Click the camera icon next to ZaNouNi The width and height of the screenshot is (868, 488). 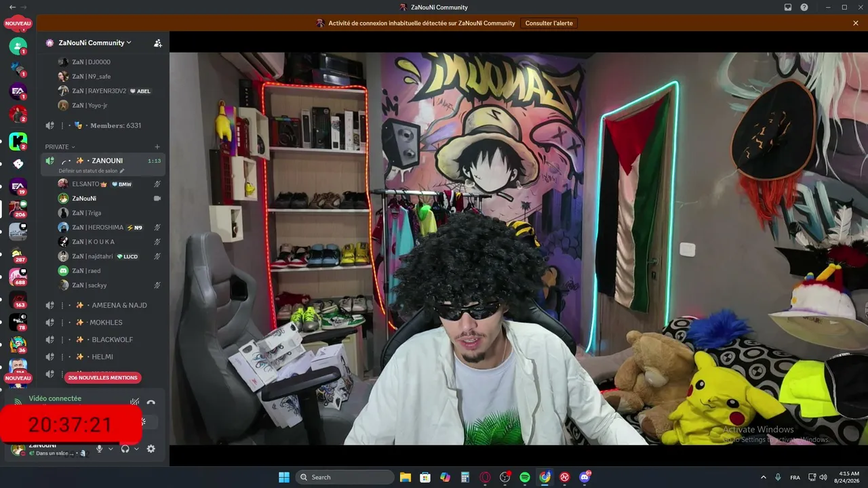157,199
